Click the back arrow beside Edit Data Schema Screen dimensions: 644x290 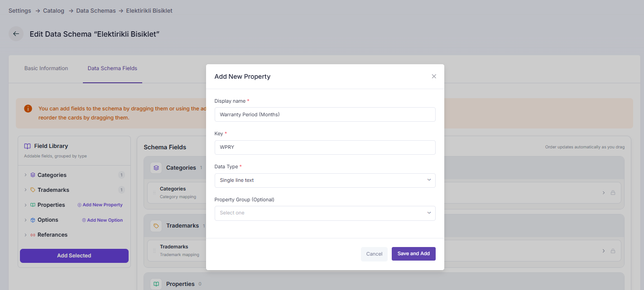point(16,34)
